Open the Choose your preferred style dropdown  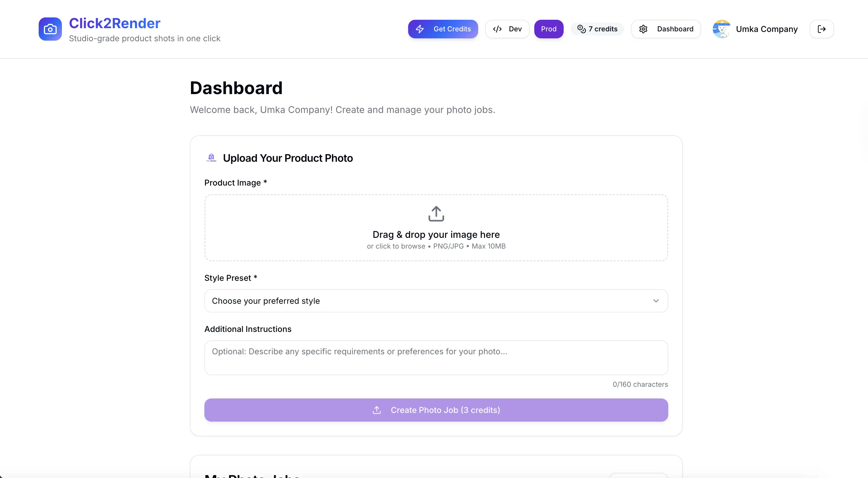tap(436, 301)
